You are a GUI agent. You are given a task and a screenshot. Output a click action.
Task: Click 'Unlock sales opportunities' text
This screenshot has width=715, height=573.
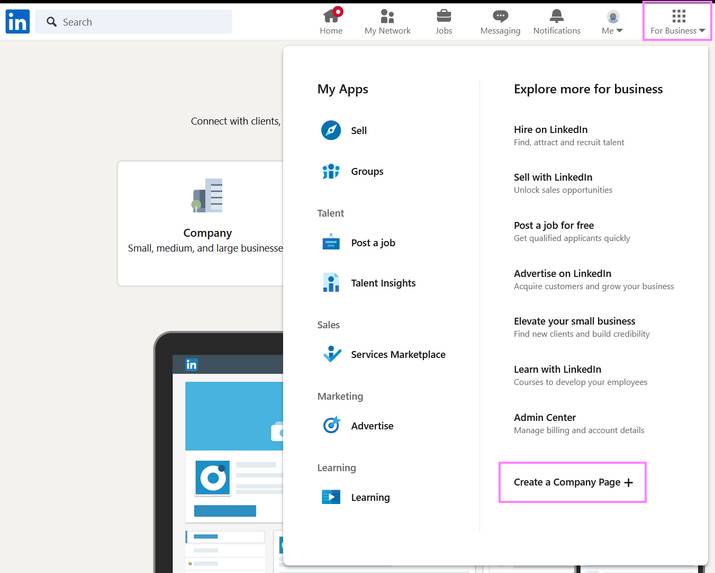tap(563, 190)
